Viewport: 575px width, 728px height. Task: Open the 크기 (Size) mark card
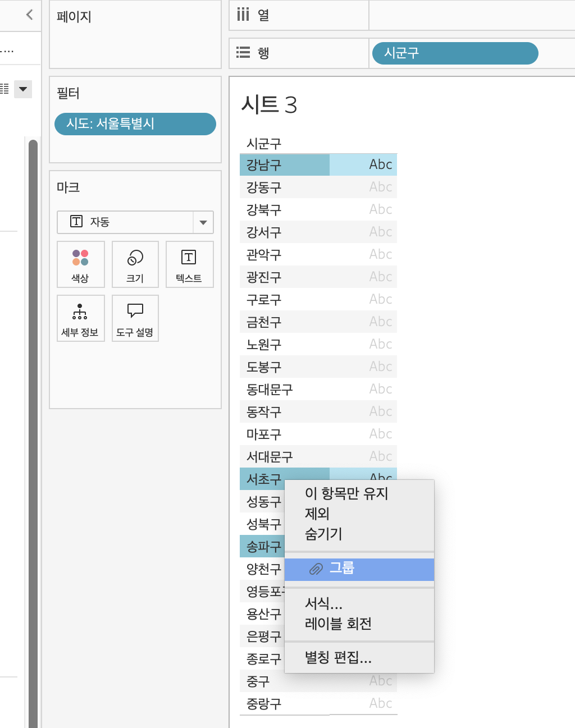[135, 264]
